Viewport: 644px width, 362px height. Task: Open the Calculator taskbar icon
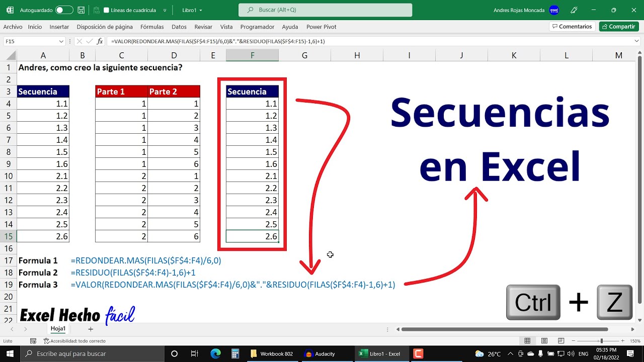235,353
